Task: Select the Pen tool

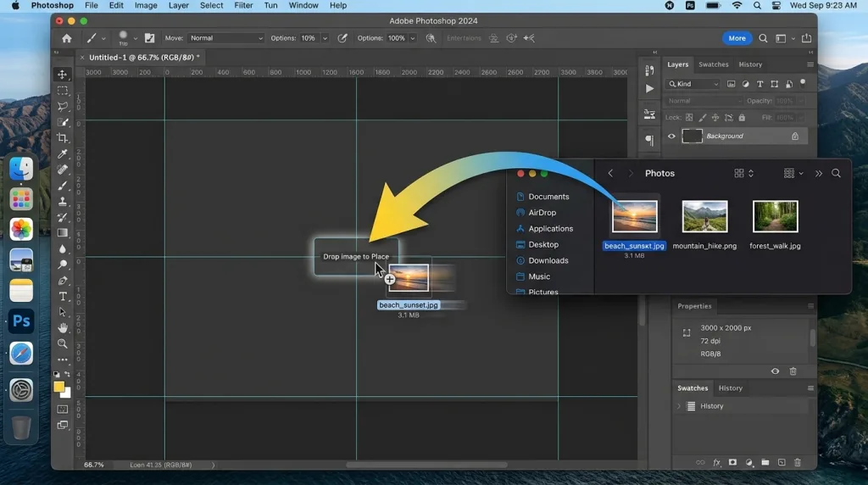Action: pos(63,281)
